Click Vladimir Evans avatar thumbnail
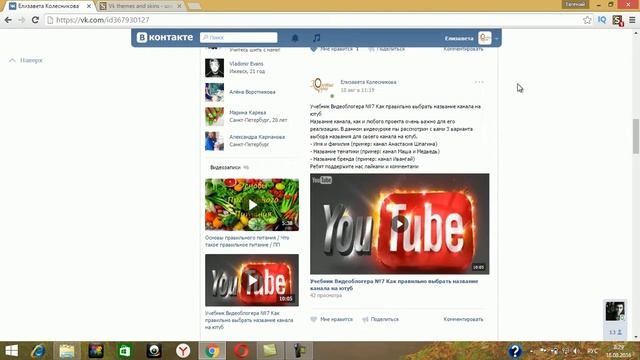 [x=214, y=68]
